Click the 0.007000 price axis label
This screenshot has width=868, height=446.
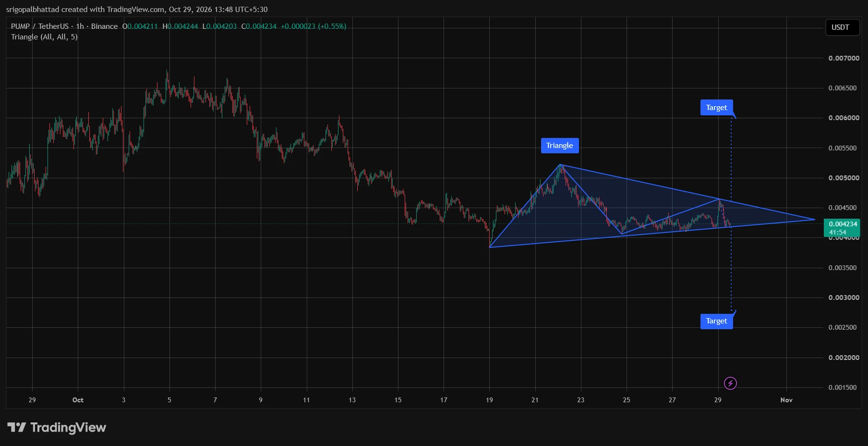pos(844,58)
